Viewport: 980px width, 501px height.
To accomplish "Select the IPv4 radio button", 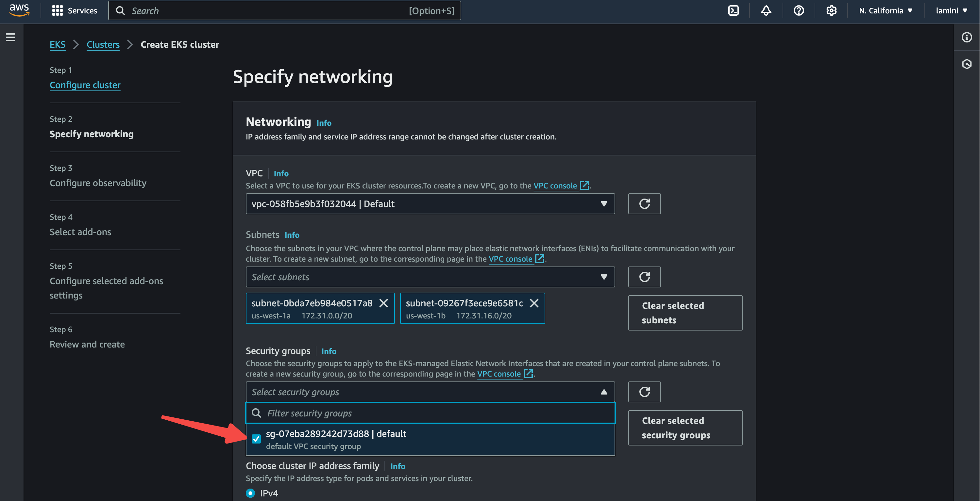I will tap(250, 493).
